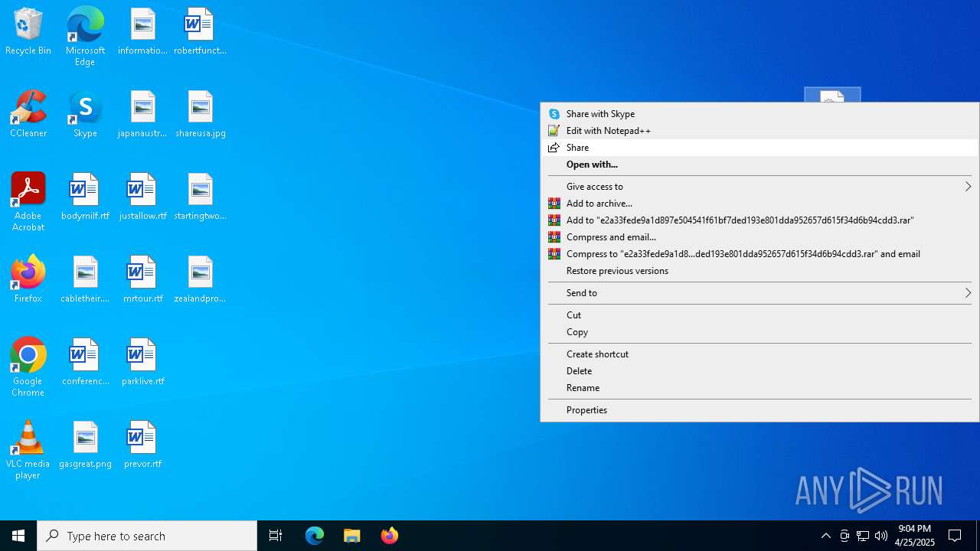980x551 pixels.
Task: Expand the Give access to submenu
Action: coord(759,187)
